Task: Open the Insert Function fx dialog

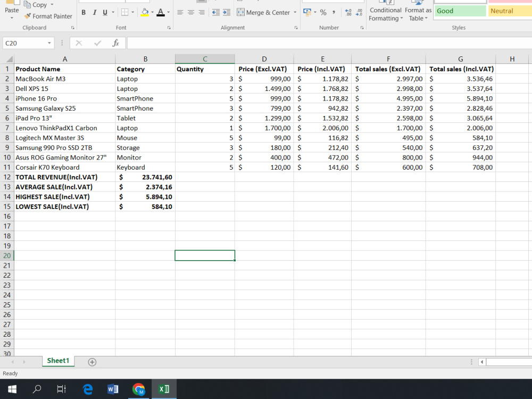Action: click(x=115, y=43)
